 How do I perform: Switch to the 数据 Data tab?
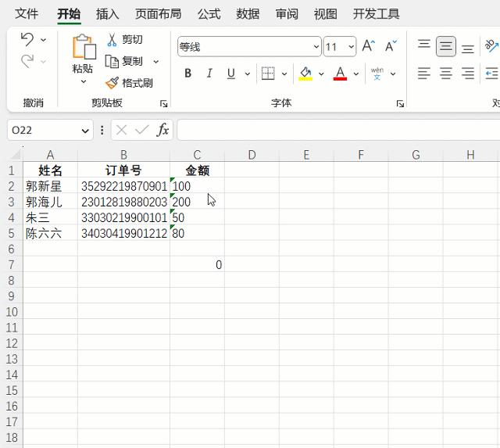pos(248,14)
